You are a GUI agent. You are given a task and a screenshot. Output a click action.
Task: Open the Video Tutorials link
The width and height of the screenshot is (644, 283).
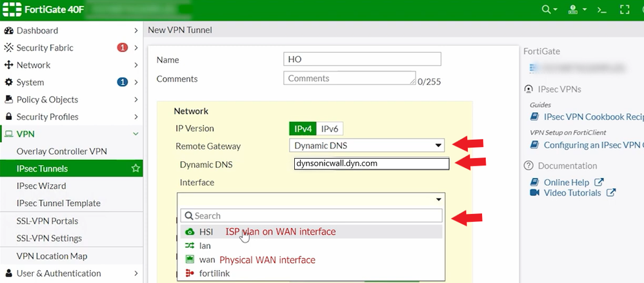572,193
